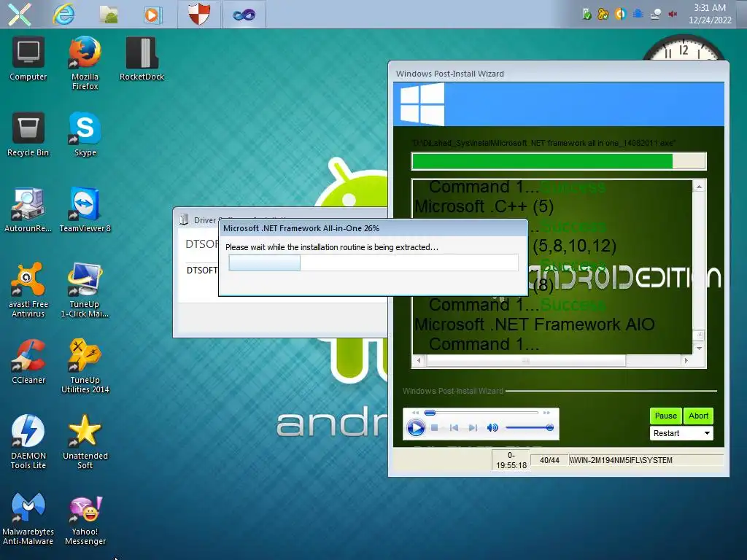Click the horizontal scrollbar thumb in the log
The height and width of the screenshot is (560, 747).
click(526, 360)
